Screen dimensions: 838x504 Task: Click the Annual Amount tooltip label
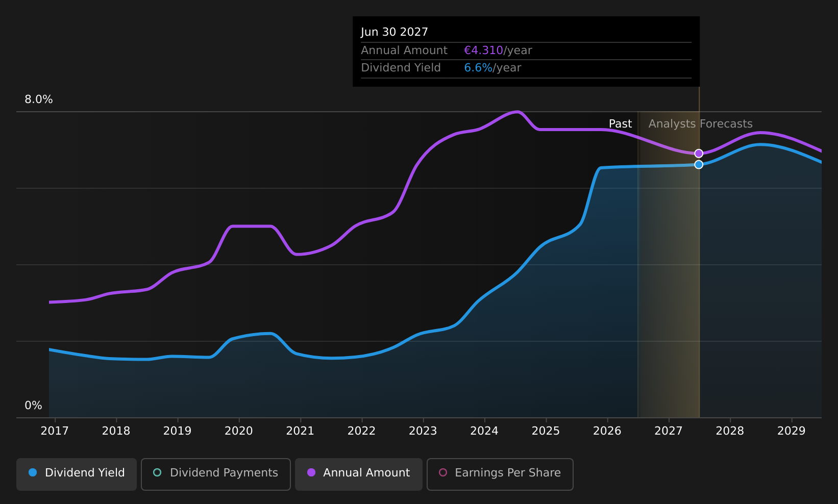pos(404,51)
